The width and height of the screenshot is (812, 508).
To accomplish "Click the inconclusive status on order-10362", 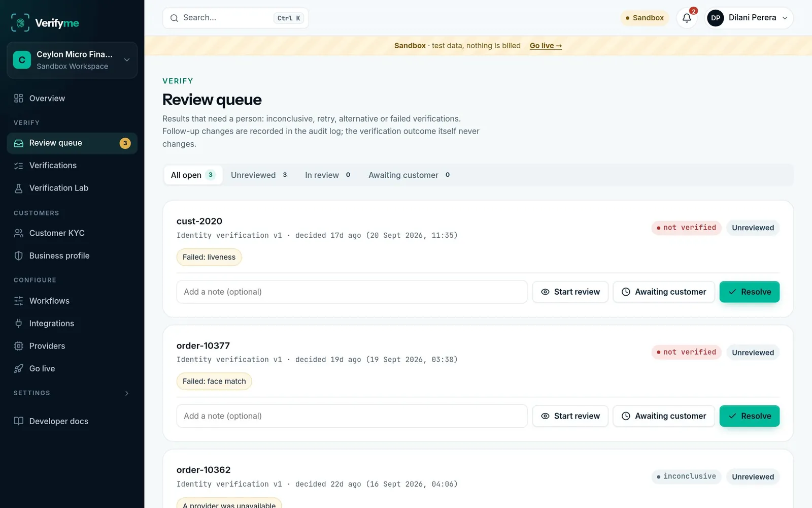I will point(686,477).
